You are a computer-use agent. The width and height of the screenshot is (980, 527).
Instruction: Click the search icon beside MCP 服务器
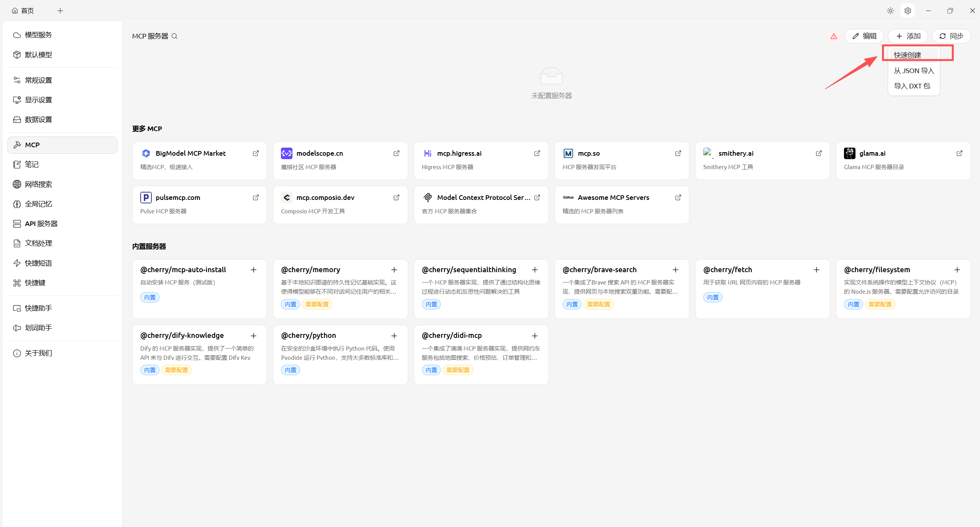(x=174, y=36)
